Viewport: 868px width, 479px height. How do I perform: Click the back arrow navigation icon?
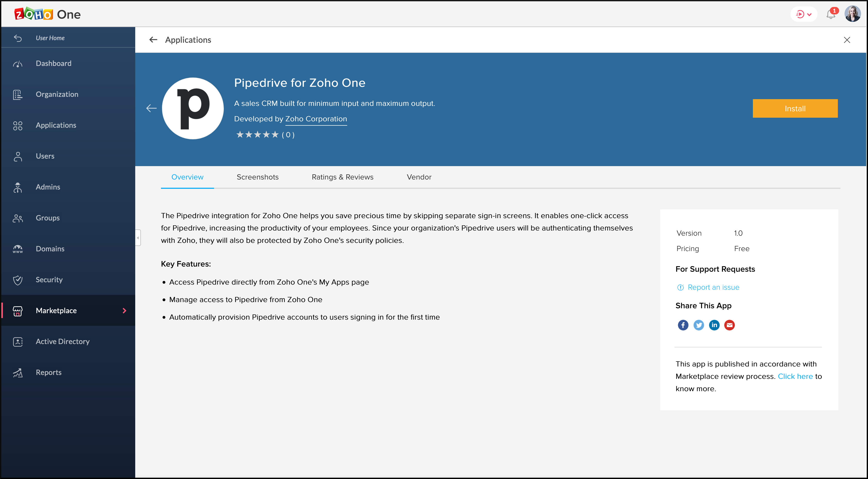[153, 39]
